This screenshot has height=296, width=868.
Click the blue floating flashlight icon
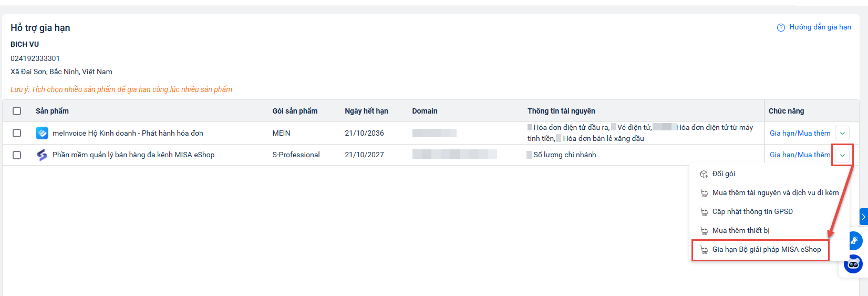pyautogui.click(x=854, y=241)
